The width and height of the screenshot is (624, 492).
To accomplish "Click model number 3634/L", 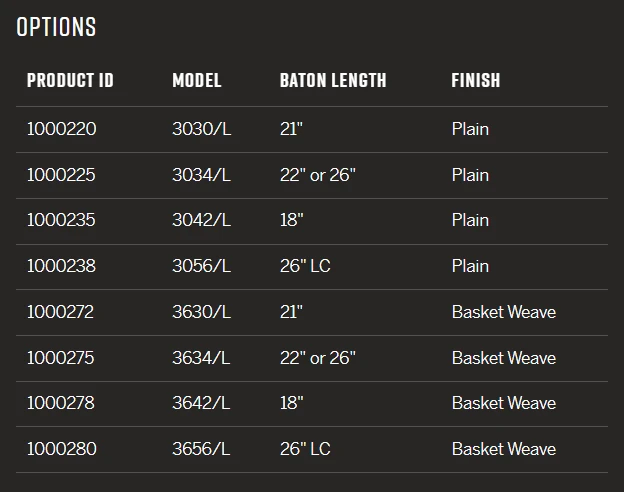I will (x=201, y=358).
